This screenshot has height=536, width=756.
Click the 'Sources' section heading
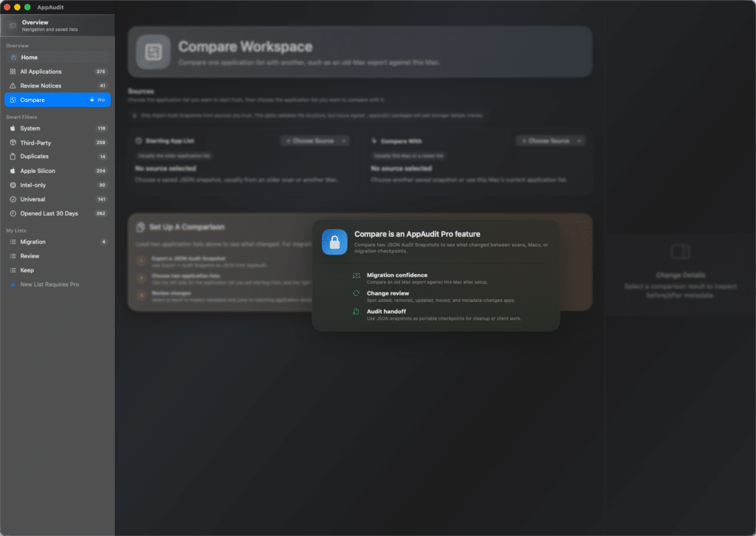coord(141,91)
